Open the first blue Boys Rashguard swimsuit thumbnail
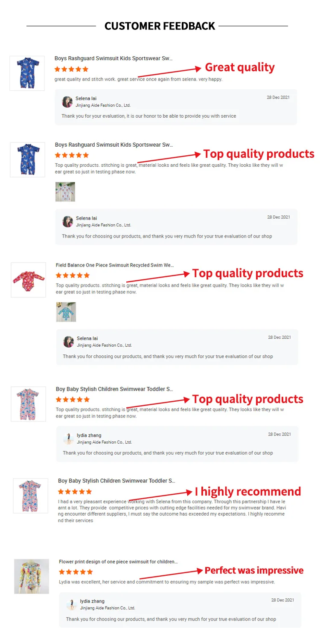Image resolution: width=320 pixels, height=644 pixels. pyautogui.click(x=27, y=73)
